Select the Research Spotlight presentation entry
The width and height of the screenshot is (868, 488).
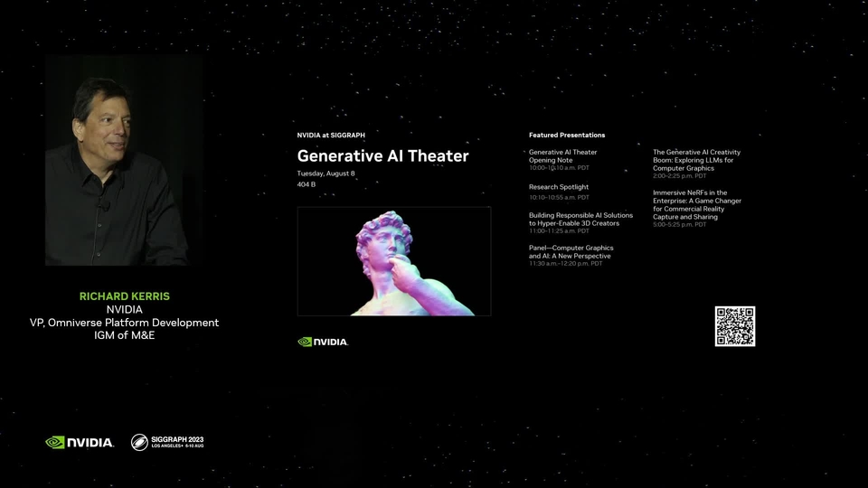pyautogui.click(x=559, y=192)
